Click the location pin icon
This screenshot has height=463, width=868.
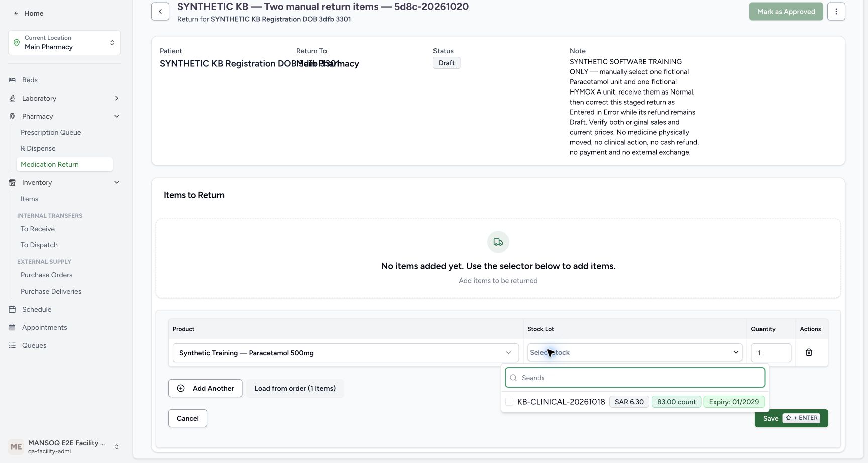(x=17, y=43)
